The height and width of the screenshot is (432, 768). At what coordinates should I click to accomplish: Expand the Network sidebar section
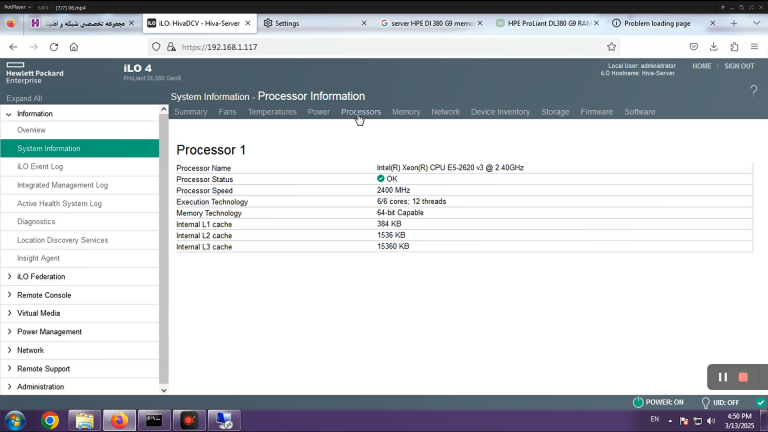click(x=9, y=350)
